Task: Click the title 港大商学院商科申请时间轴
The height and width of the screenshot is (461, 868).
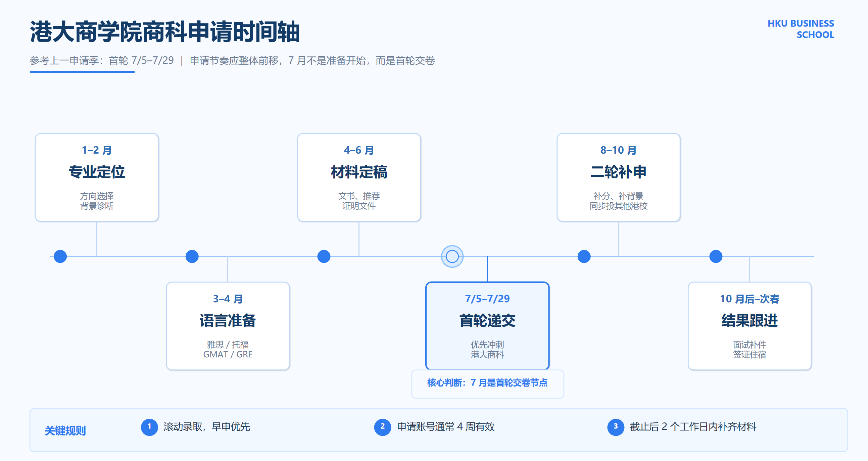Action: 165,32
